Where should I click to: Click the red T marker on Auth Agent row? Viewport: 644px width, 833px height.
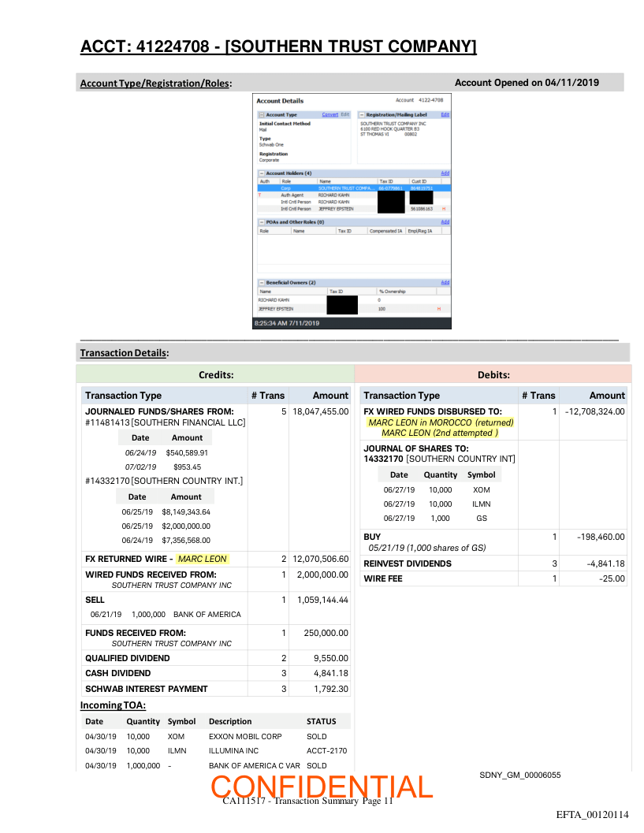pyautogui.click(x=261, y=195)
